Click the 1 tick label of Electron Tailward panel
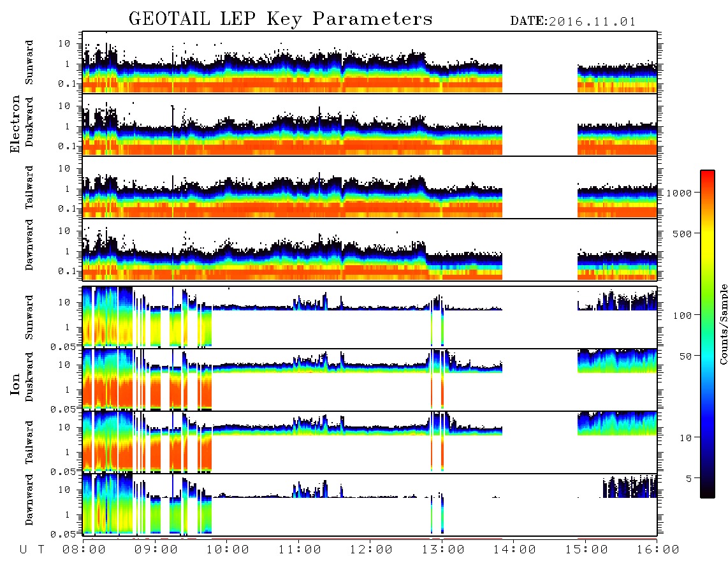This screenshot has width=728, height=561. [68, 189]
